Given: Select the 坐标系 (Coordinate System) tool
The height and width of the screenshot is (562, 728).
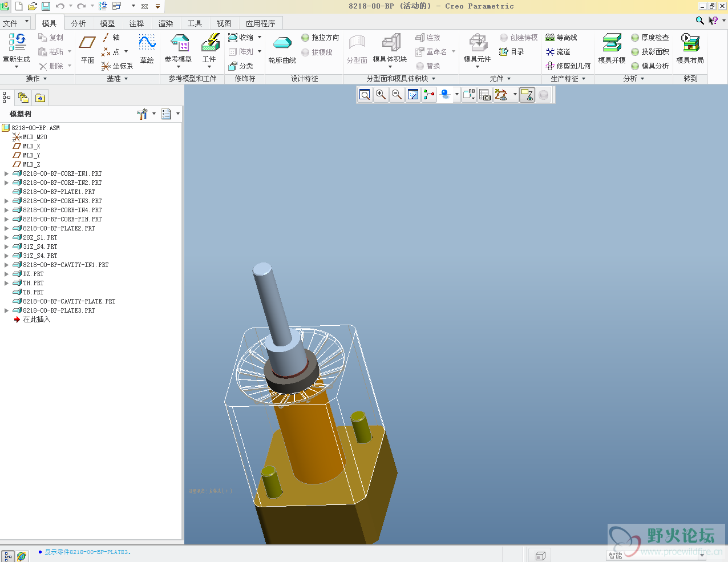Looking at the screenshot, I should pyautogui.click(x=117, y=66).
